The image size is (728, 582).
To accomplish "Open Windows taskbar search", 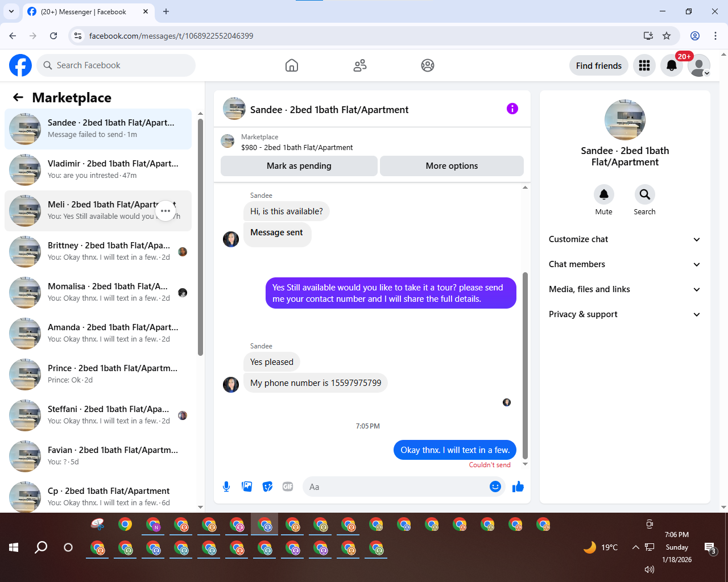I will point(41,547).
